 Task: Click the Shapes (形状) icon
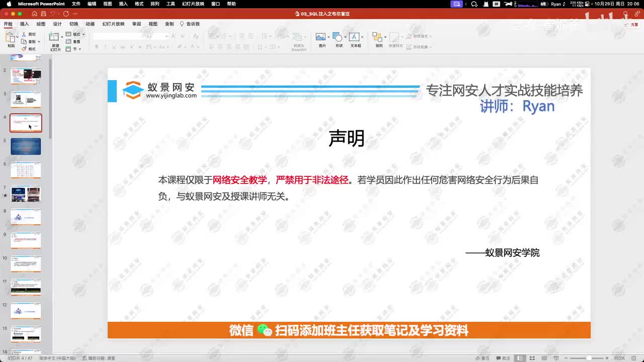click(x=337, y=37)
